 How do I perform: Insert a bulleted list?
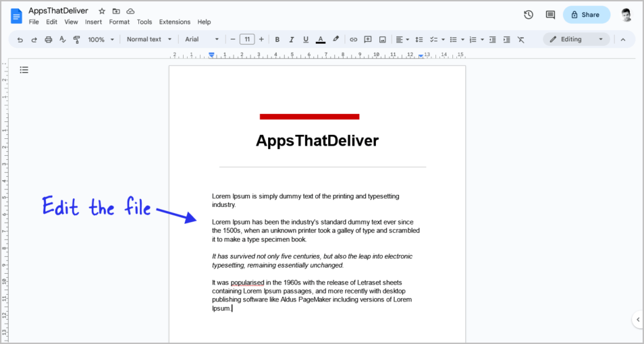454,40
